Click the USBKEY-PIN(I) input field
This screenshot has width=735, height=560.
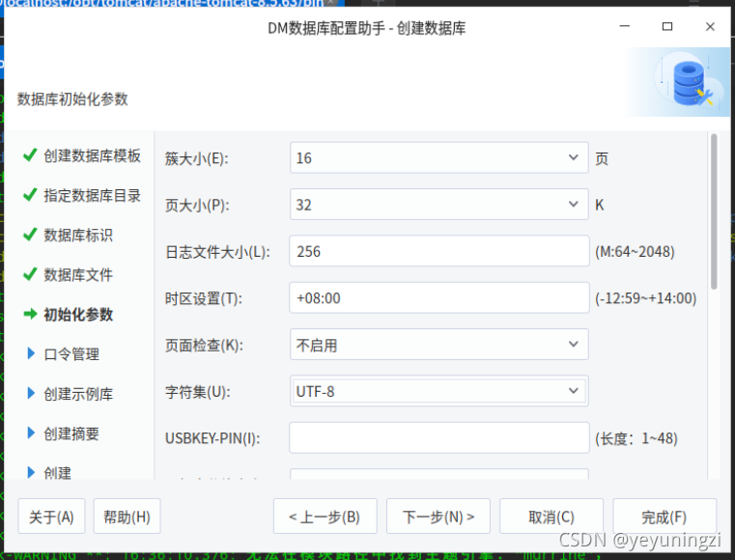[438, 437]
